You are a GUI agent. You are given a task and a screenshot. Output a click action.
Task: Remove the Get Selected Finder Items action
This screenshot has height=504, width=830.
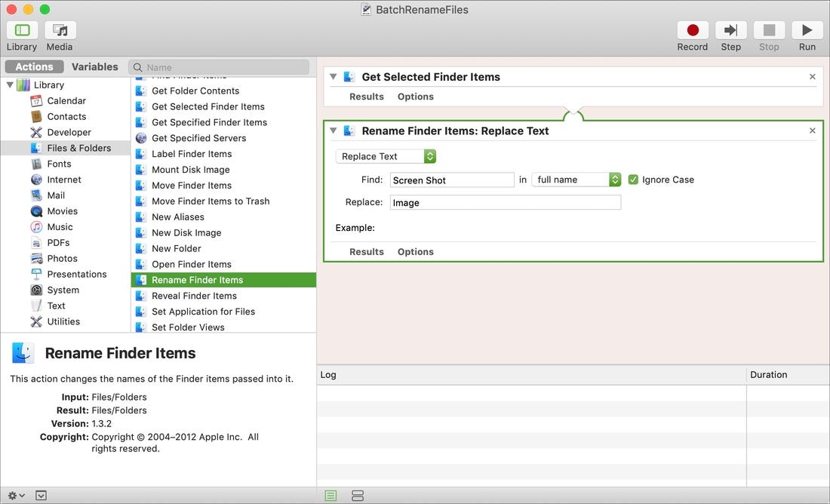(813, 77)
